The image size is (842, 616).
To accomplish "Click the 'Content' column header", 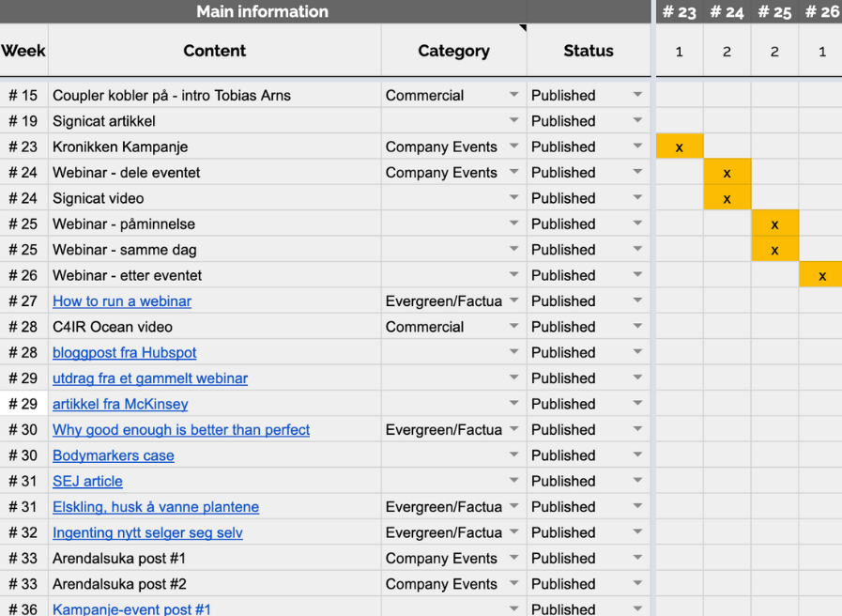I will click(x=214, y=51).
